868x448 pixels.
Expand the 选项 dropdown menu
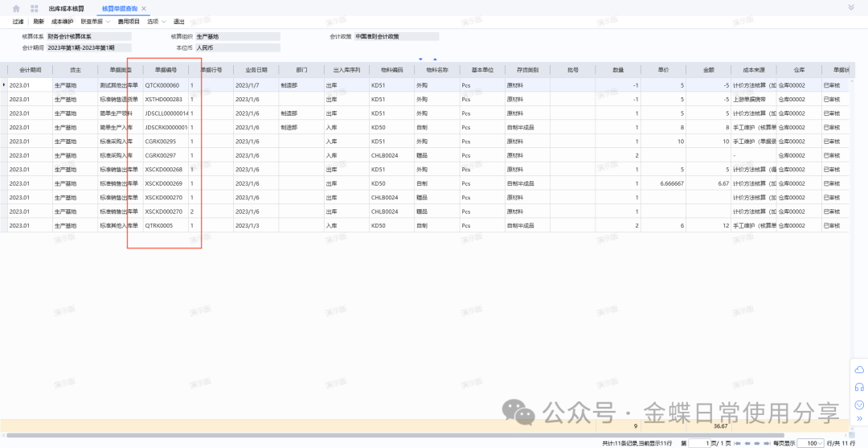click(157, 22)
